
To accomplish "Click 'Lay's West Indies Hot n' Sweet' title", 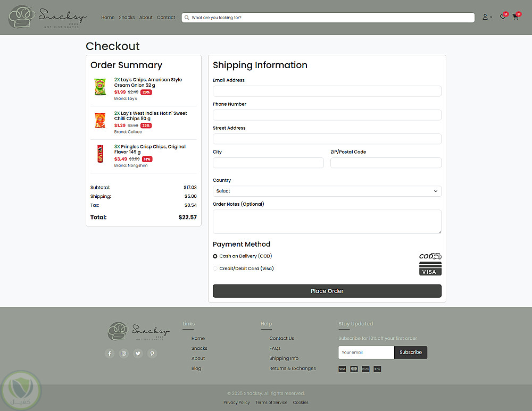I will pos(151,115).
